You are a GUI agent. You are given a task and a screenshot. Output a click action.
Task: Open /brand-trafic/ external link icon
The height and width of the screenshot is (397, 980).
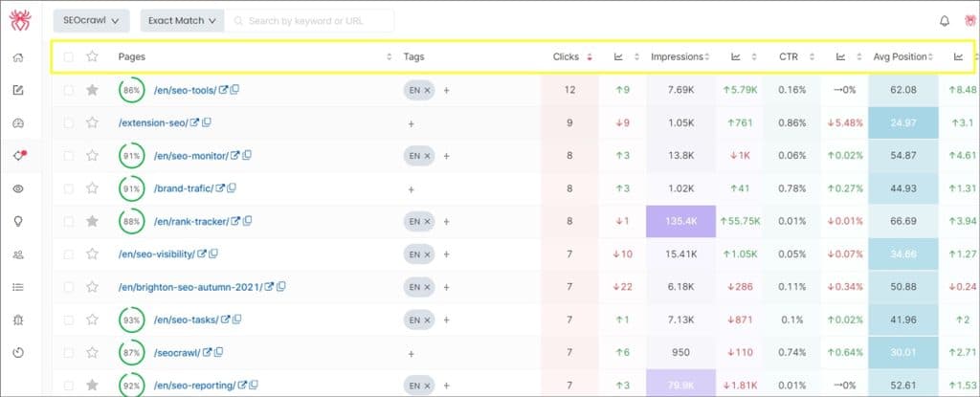[x=220, y=188]
